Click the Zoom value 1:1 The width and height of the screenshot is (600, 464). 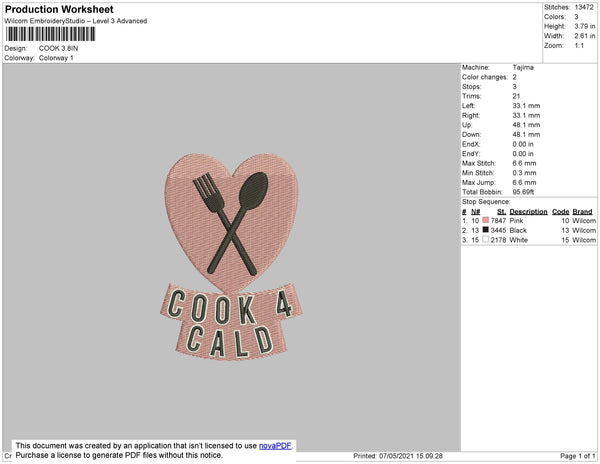tap(579, 46)
